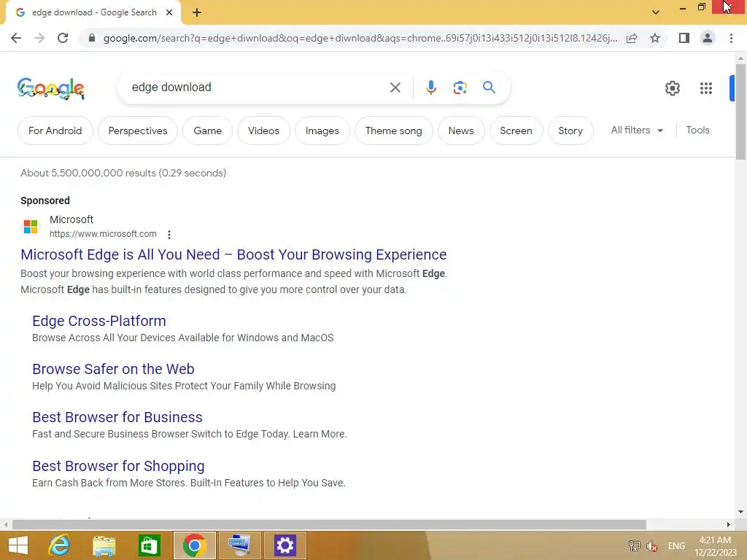Select the Screen filter chip
The width and height of the screenshot is (747, 560).
point(516,131)
